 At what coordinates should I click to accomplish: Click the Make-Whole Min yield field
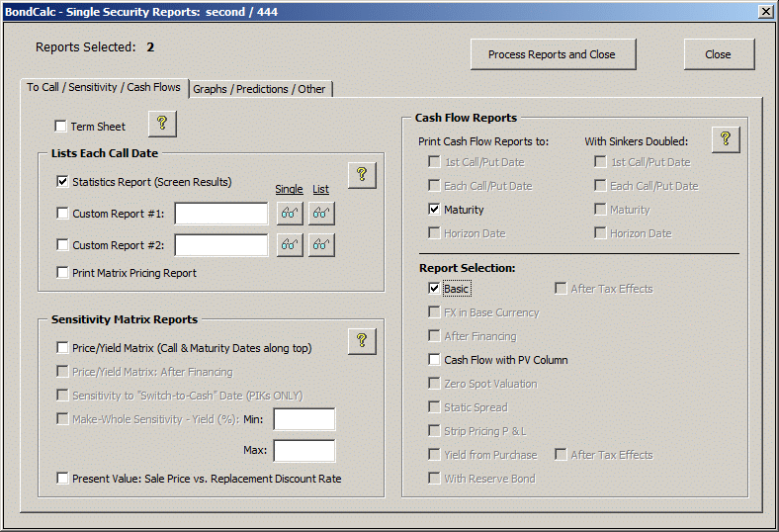304,419
